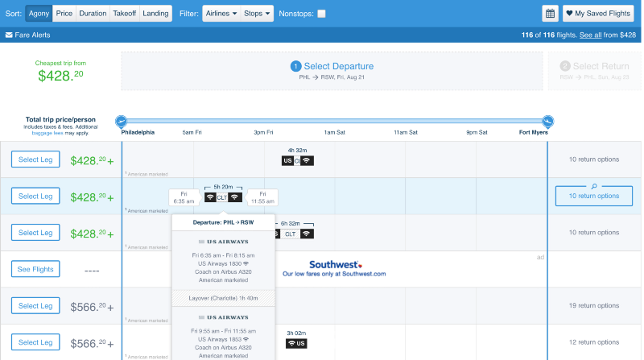The height and width of the screenshot is (360, 644).
Task: Click the highlighted 10 return options button
Action: [594, 196]
